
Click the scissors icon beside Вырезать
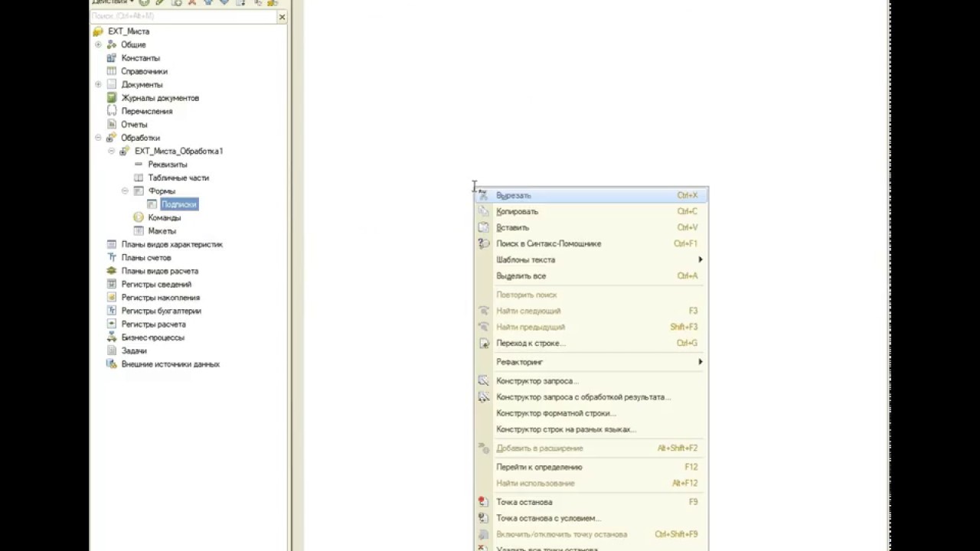(x=483, y=195)
